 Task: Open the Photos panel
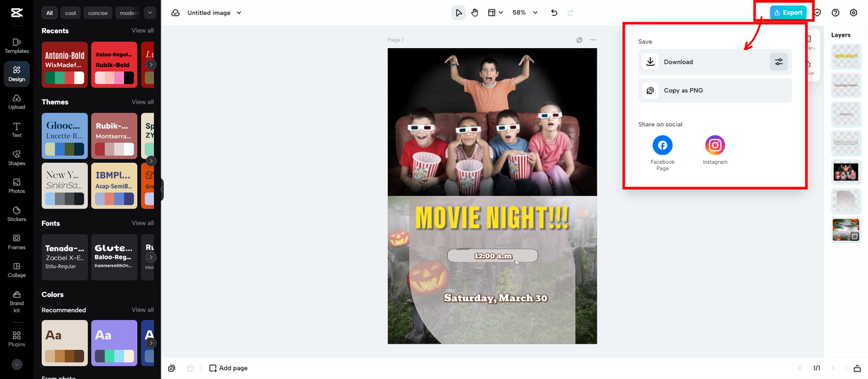tap(16, 186)
